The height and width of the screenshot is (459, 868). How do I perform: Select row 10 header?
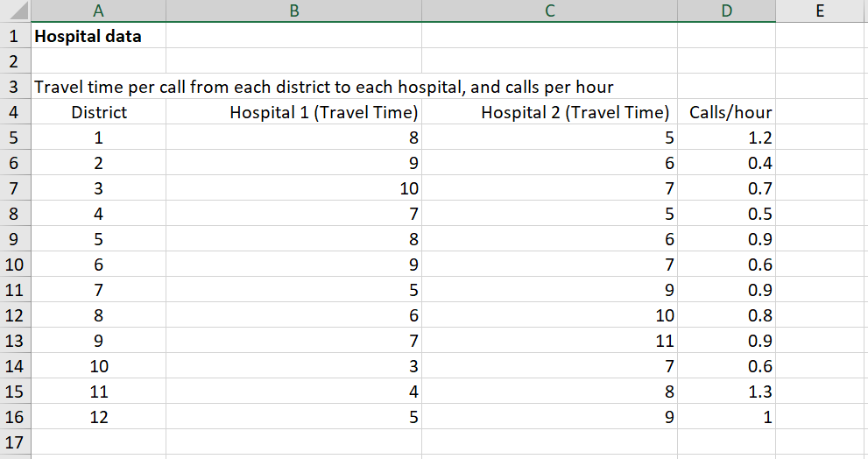click(16, 265)
